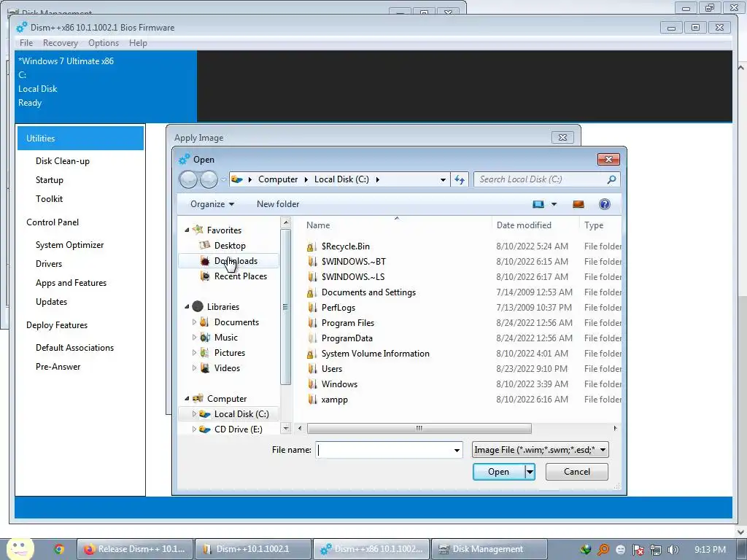Click the Forward navigation arrow in Open dialog
Viewport: 747px width, 560px height.
(x=208, y=179)
